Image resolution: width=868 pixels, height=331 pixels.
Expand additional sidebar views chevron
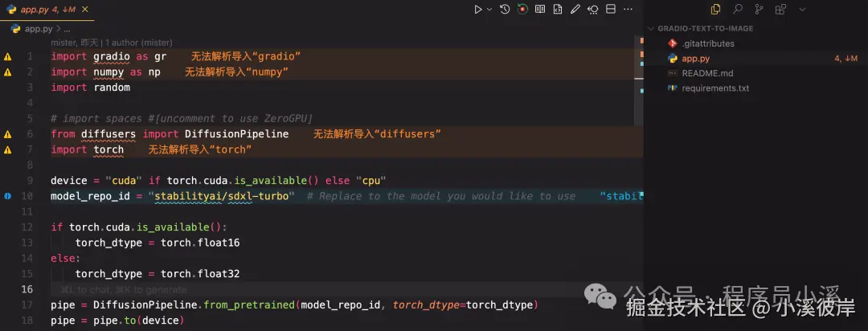pyautogui.click(x=802, y=10)
